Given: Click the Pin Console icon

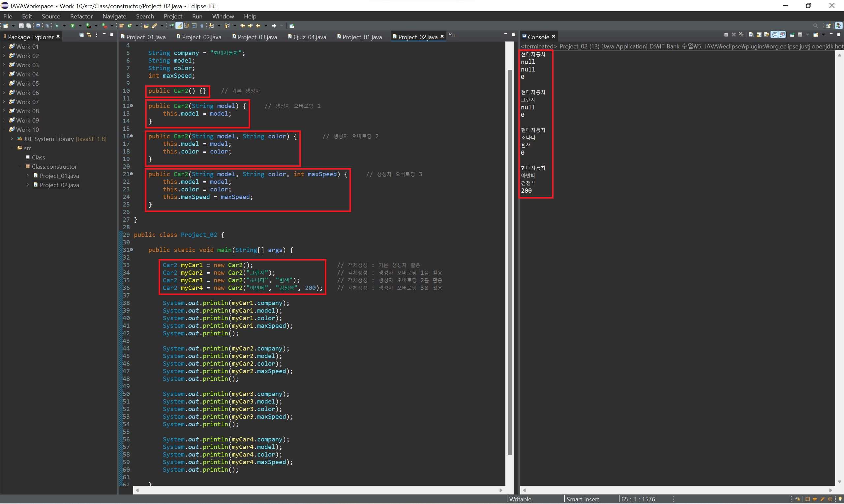Looking at the screenshot, I should (792, 35).
